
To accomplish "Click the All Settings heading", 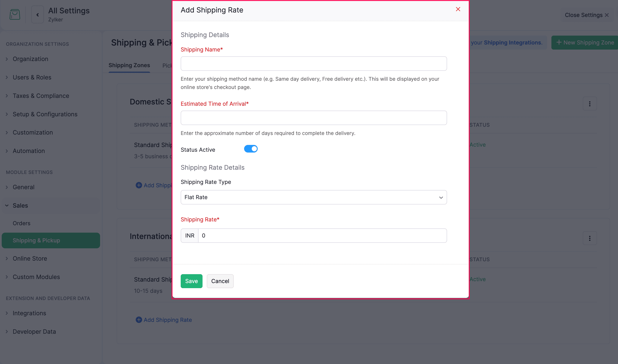I will click(x=69, y=11).
